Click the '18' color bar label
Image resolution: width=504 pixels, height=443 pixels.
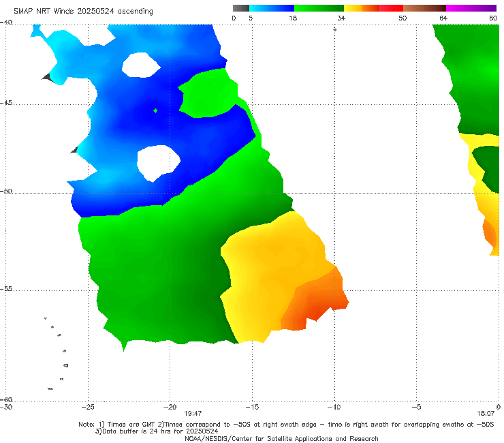tap(293, 18)
